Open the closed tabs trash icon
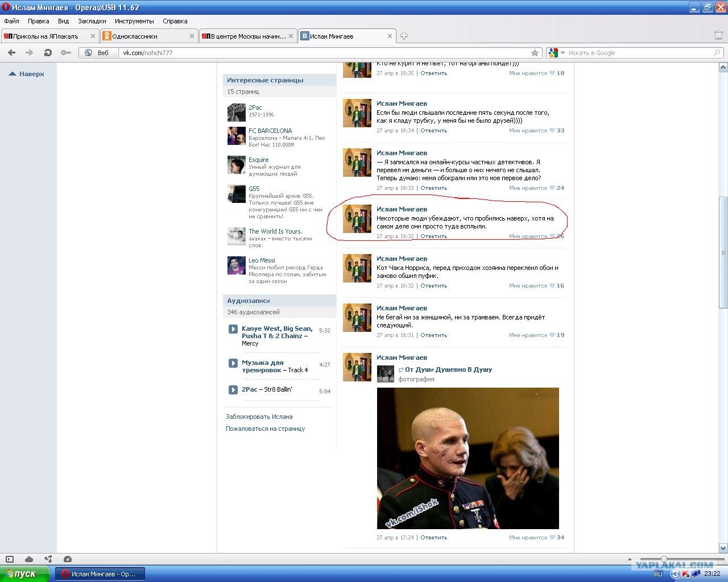Viewport: 728px width, 582px height. point(718,35)
